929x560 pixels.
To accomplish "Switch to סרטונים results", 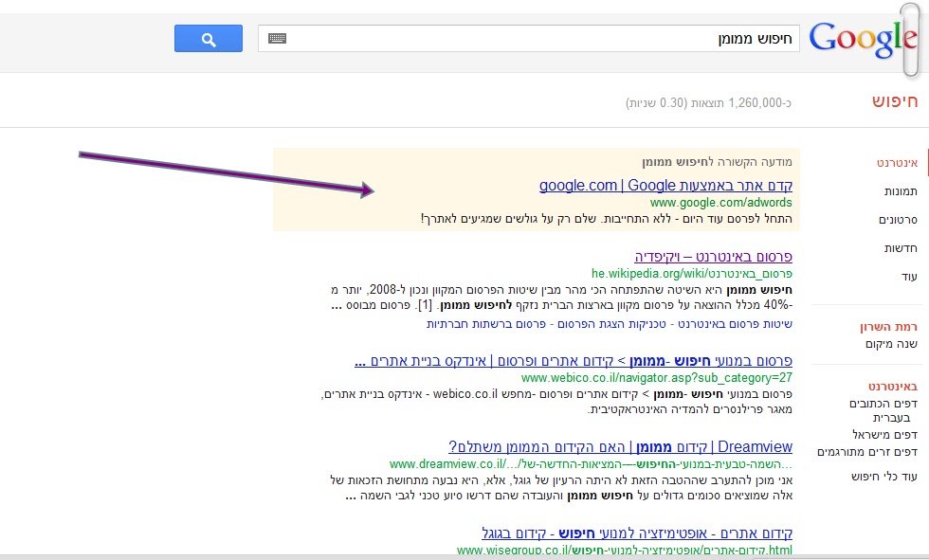I will pyautogui.click(x=898, y=220).
